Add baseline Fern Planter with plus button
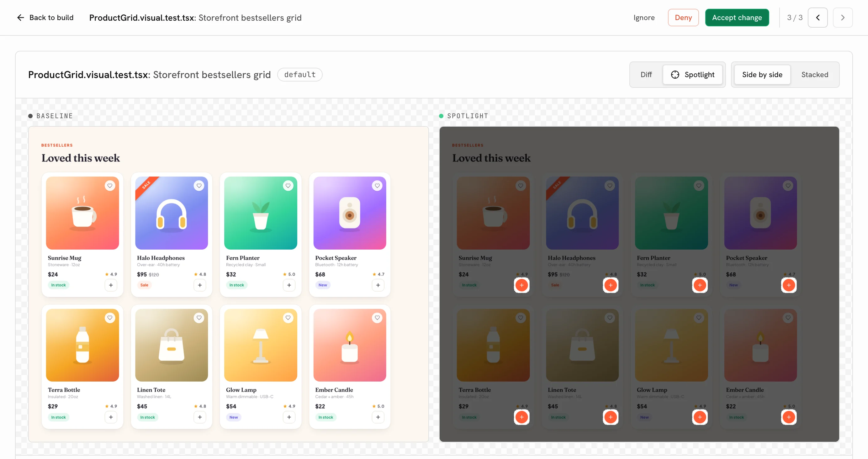Image resolution: width=868 pixels, height=459 pixels. click(x=289, y=285)
